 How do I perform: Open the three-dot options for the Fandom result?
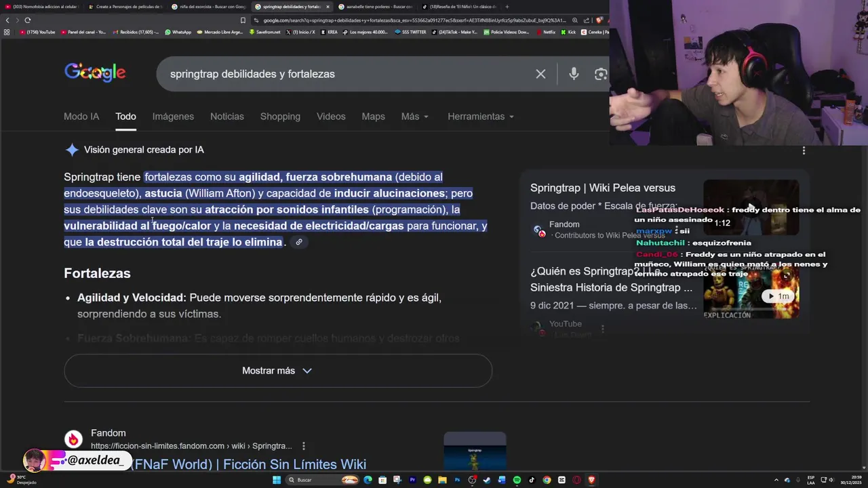click(x=304, y=446)
